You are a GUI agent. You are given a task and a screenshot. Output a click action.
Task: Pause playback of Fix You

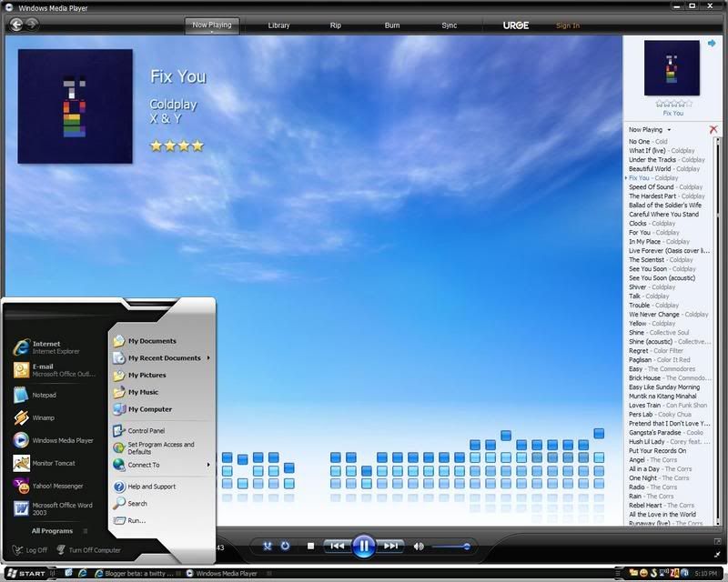coord(363,547)
